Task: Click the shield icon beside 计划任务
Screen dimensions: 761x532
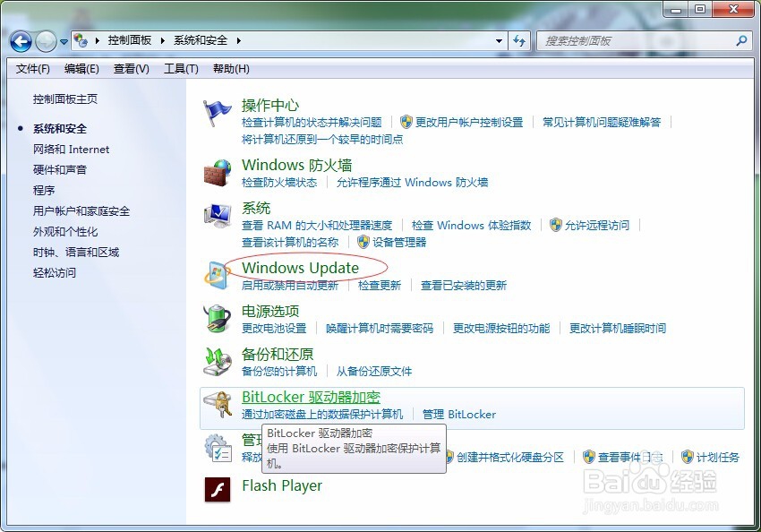Action: click(688, 457)
